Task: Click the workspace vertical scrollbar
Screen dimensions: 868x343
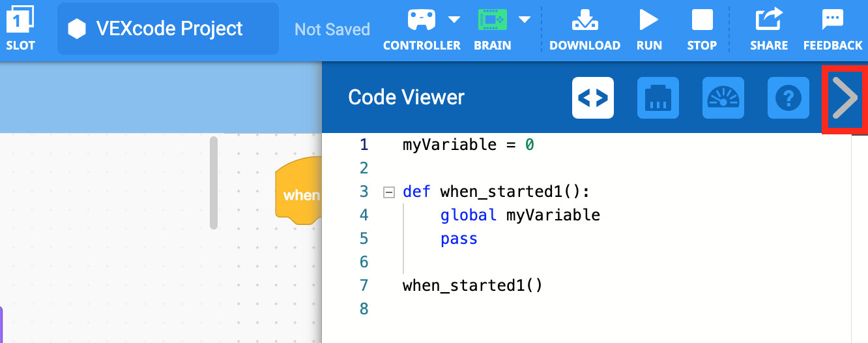Action: 213,183
